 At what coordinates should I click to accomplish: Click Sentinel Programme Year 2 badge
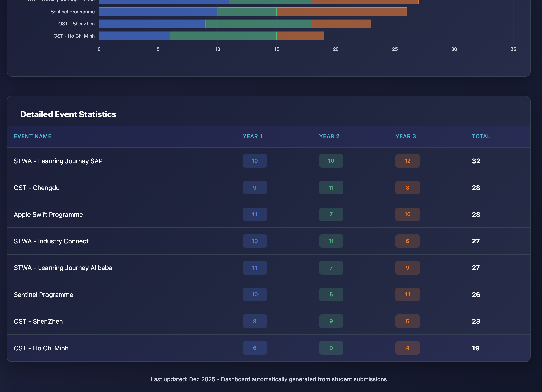point(331,295)
